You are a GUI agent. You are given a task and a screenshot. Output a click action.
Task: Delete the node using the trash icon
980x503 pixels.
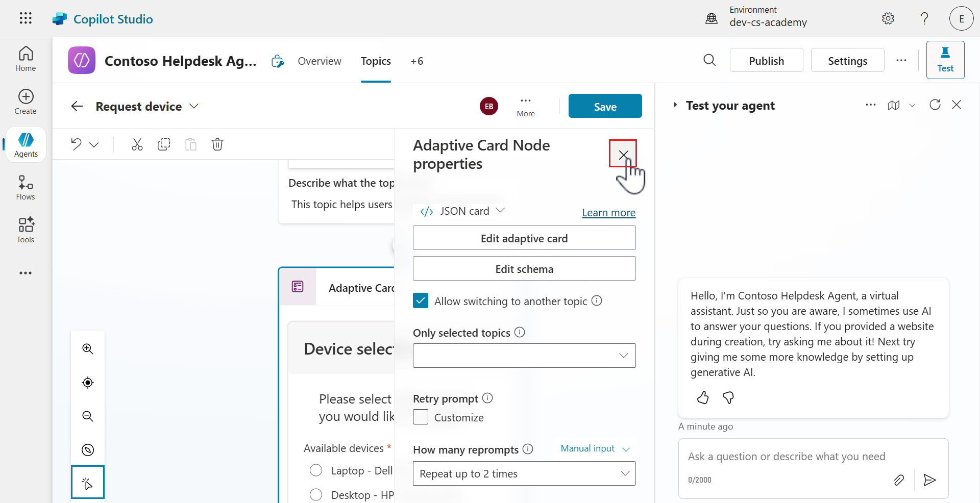click(217, 144)
